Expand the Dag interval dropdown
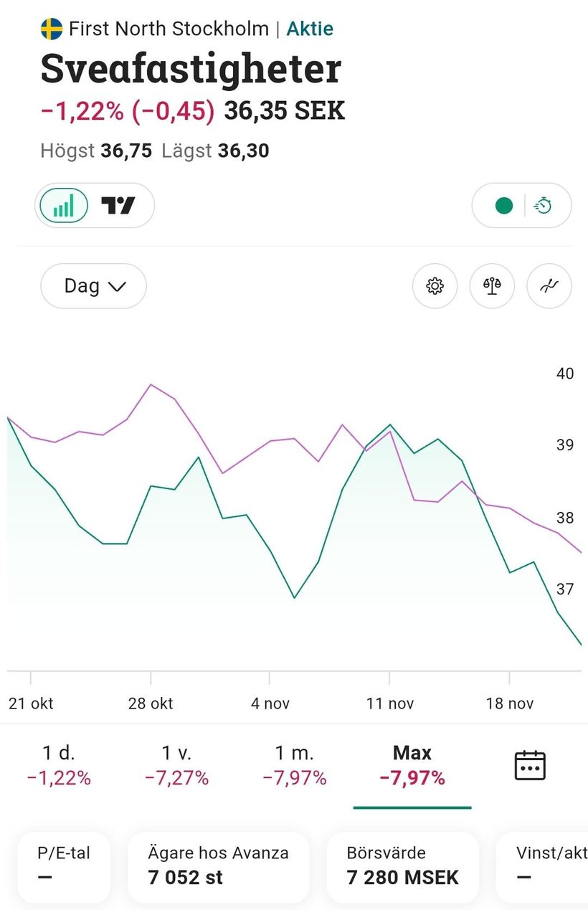This screenshot has height=910, width=588. tap(94, 286)
